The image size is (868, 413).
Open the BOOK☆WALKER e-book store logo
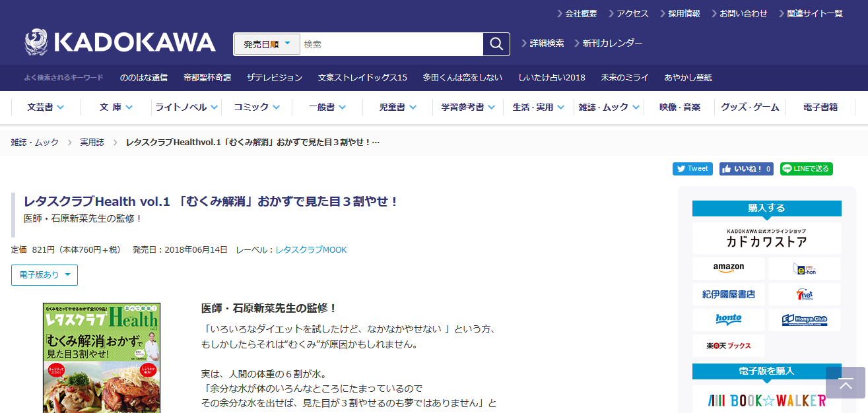766,400
